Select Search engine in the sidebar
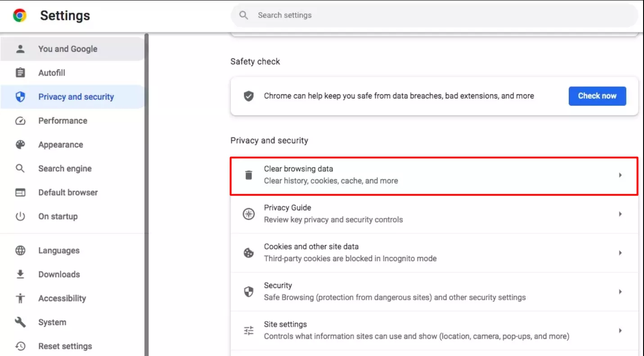644x356 pixels. [65, 169]
